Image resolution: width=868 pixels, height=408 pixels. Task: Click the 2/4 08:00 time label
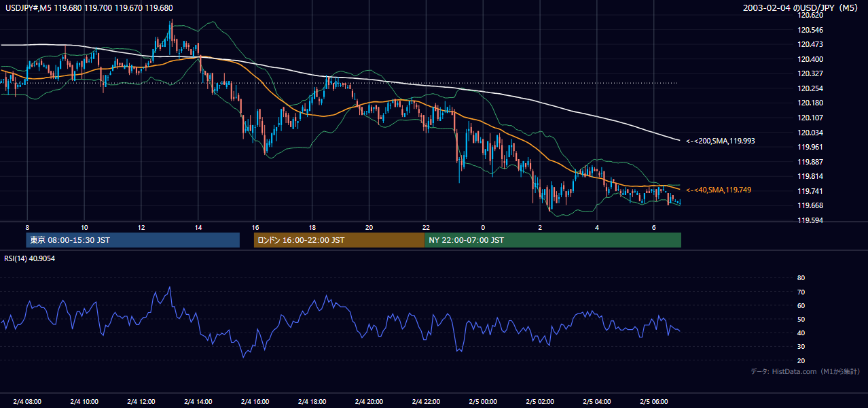[x=27, y=401]
